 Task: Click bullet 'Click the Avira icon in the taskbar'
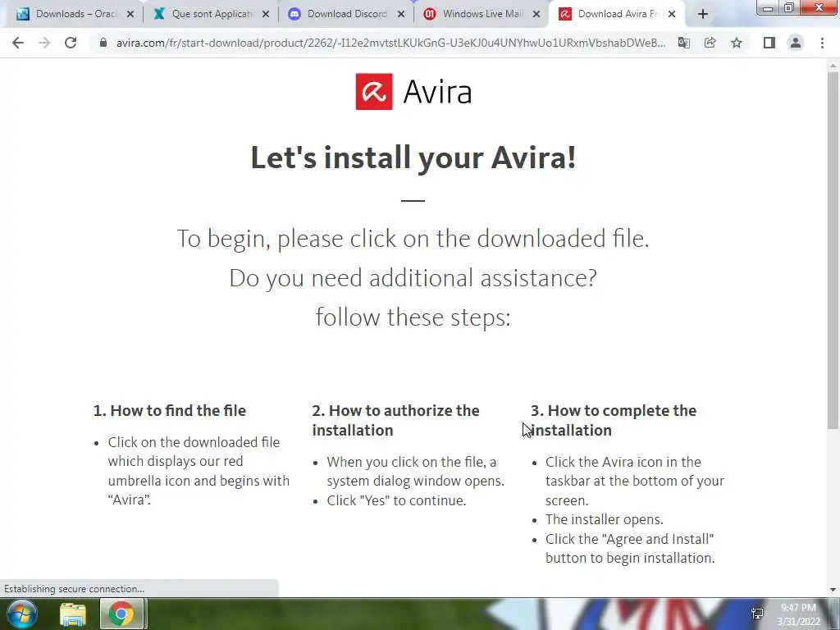pos(635,481)
